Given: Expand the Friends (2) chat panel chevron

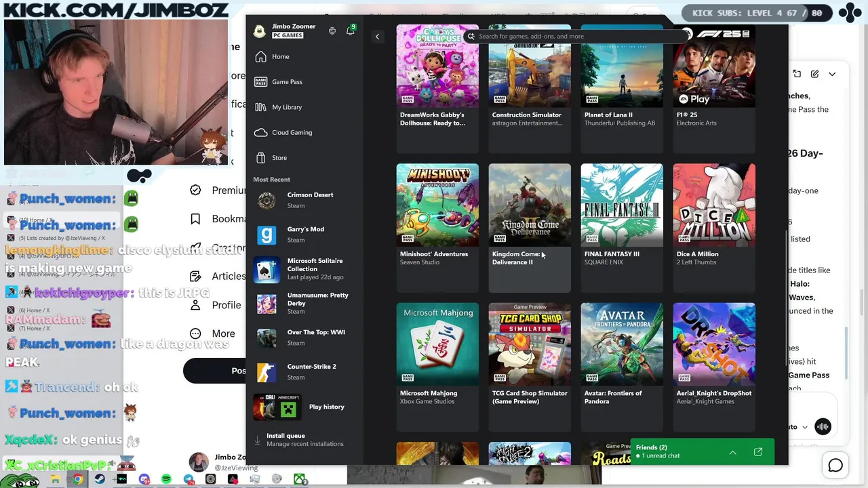Looking at the screenshot, I should (x=733, y=452).
